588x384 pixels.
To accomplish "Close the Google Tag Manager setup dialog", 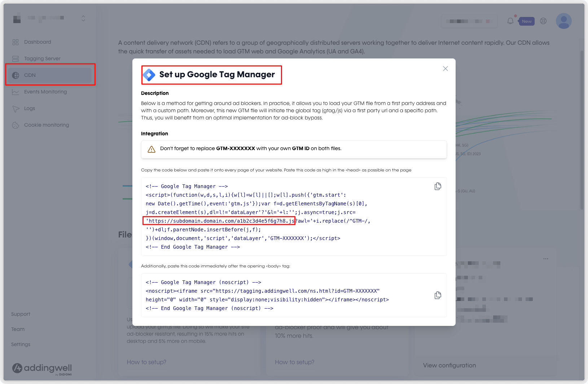I will (x=446, y=69).
